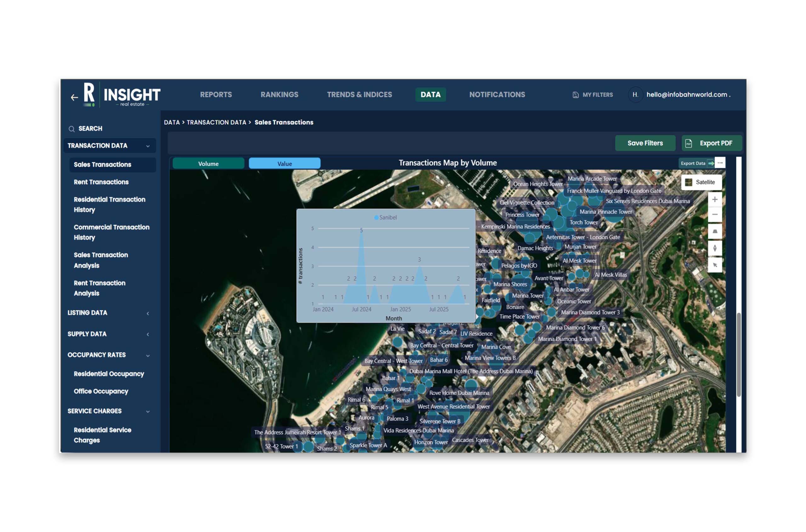Screen dimensions: 806x532
Task: Click the Sanibel legend entry in the chart
Action: coord(385,217)
